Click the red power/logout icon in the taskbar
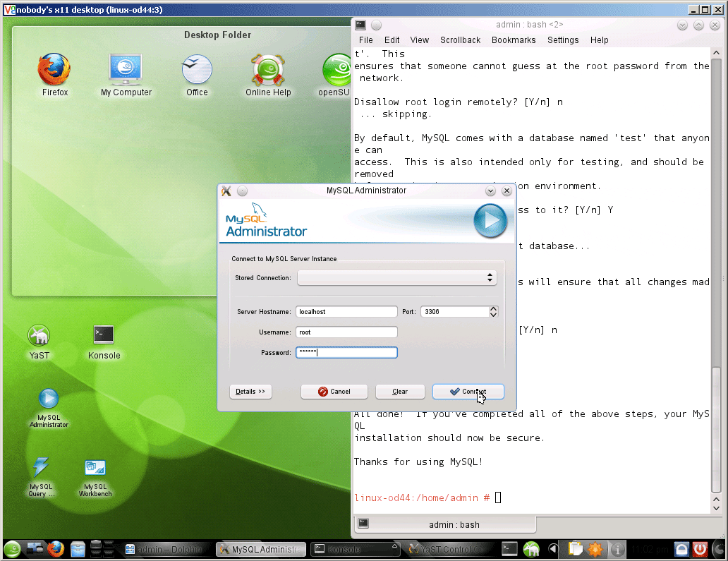Screen dimensions: 728x561 (x=700, y=550)
